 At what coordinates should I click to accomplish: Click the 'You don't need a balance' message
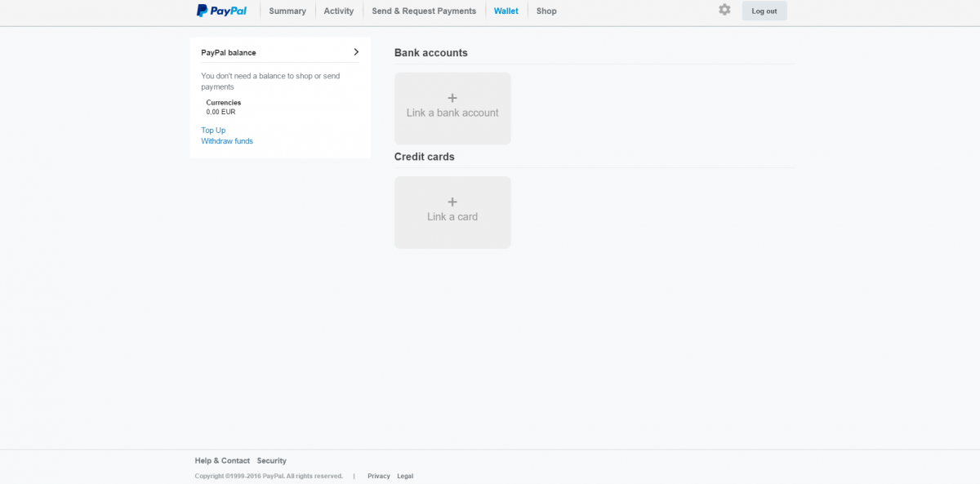point(270,82)
